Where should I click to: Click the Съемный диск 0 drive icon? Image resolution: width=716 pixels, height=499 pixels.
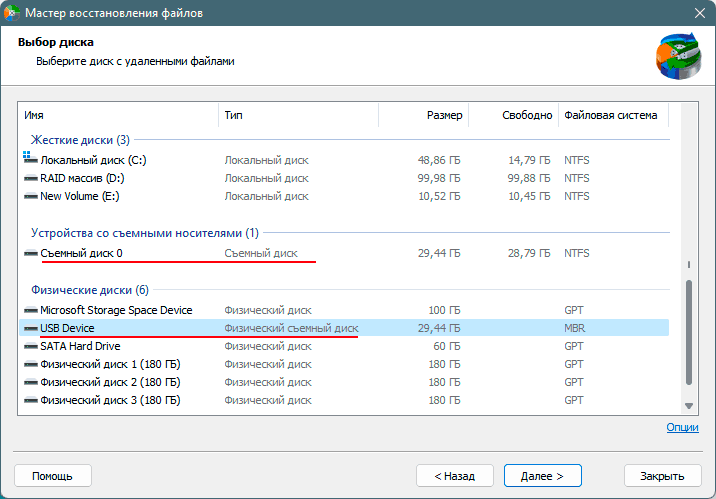point(31,254)
